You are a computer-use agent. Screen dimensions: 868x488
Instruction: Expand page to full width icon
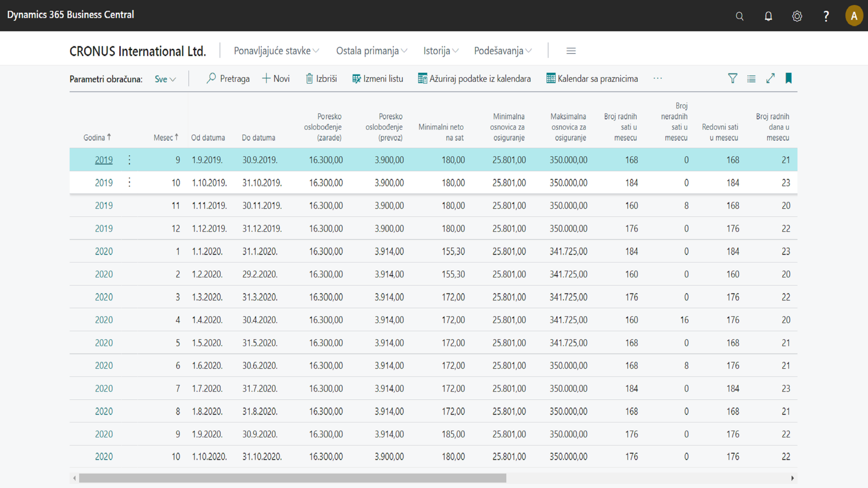770,79
